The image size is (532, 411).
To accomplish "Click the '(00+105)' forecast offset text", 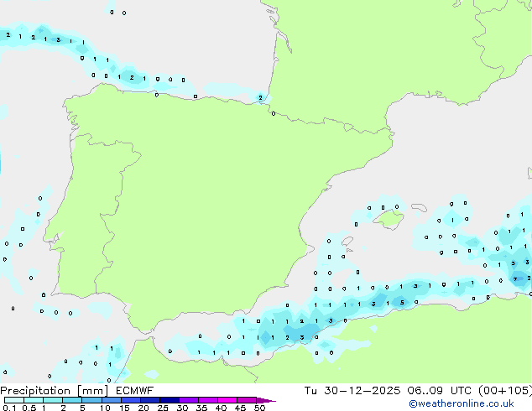I will coord(505,391).
